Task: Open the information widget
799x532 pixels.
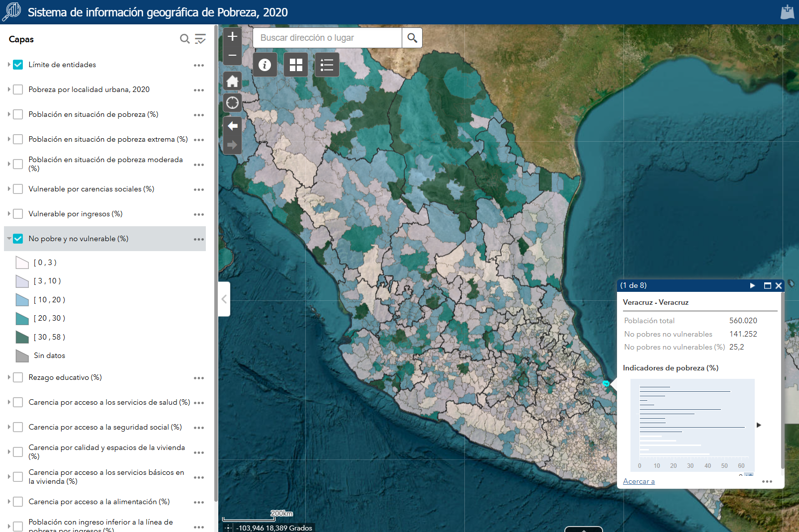Action: point(265,65)
